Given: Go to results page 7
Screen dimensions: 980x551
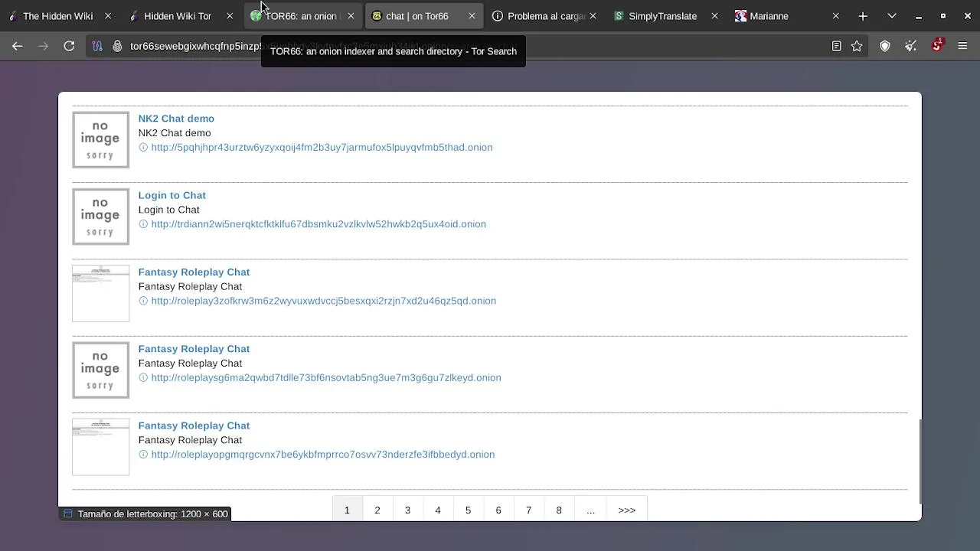Looking at the screenshot, I should pyautogui.click(x=528, y=510).
